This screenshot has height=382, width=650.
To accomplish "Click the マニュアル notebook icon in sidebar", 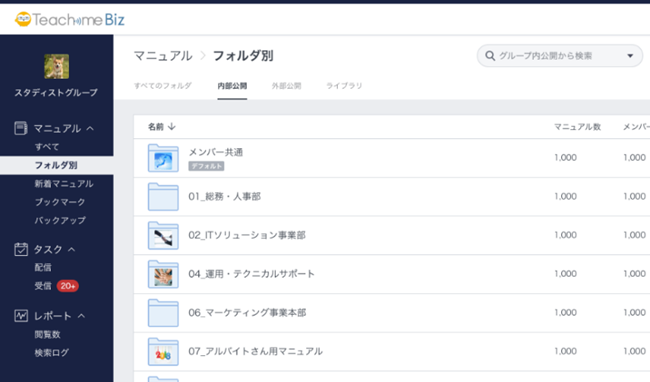I will tap(21, 128).
